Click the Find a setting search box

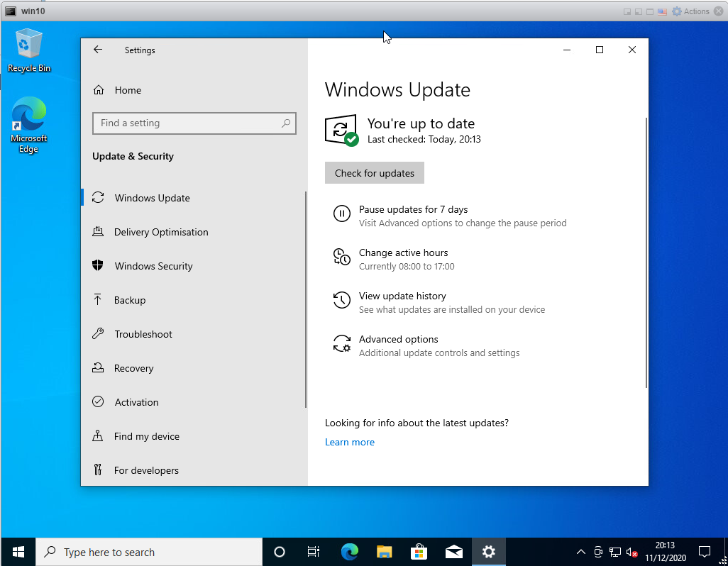coord(194,123)
